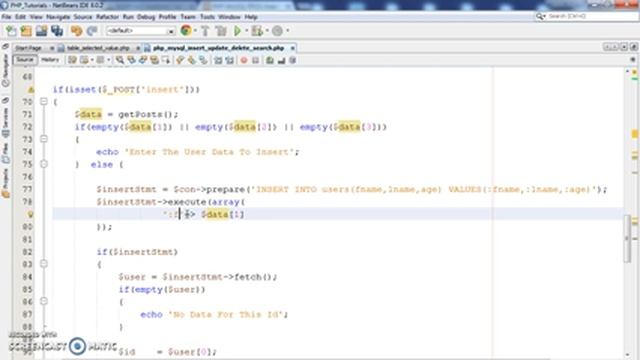Collapse the code fold at line 73
Screen dimensions: 640x360
tap(44, 139)
